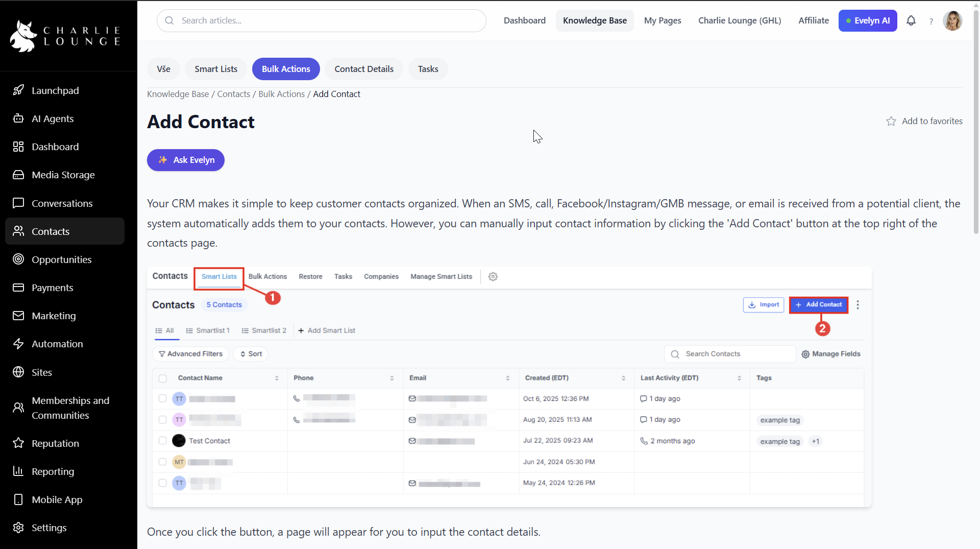Viewport: 980px width, 549px height.
Task: Open Automation via the lightning bolt icon
Action: (18, 344)
